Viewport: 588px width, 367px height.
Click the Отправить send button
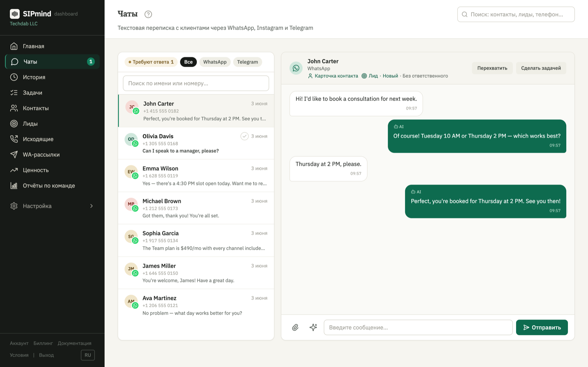[542, 327]
